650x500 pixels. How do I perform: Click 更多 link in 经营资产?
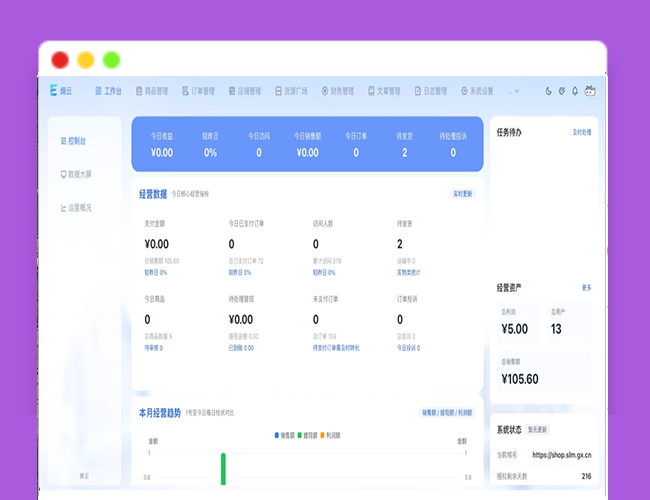tap(586, 287)
